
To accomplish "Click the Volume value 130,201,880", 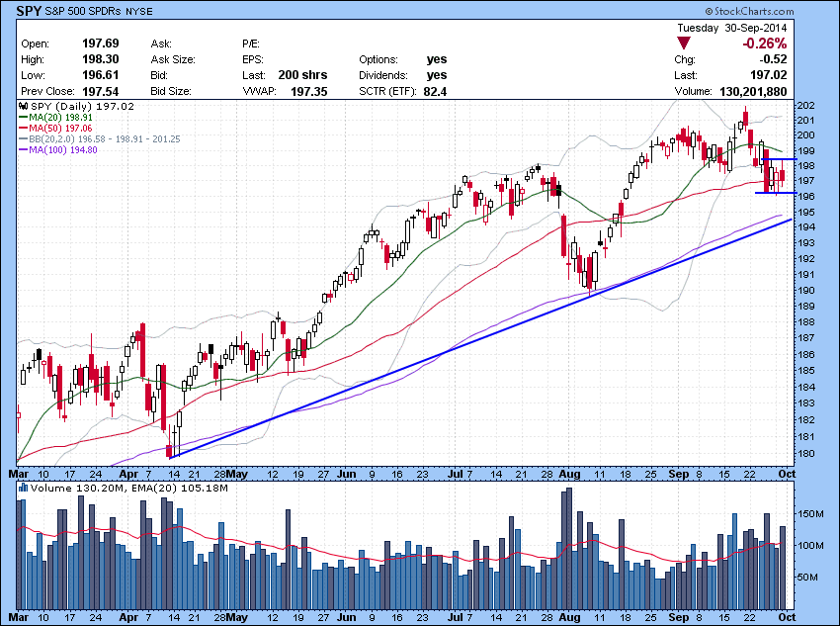I will tap(753, 91).
